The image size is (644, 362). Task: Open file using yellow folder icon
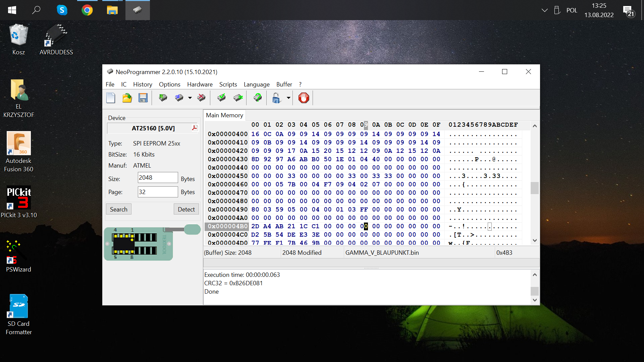127,98
